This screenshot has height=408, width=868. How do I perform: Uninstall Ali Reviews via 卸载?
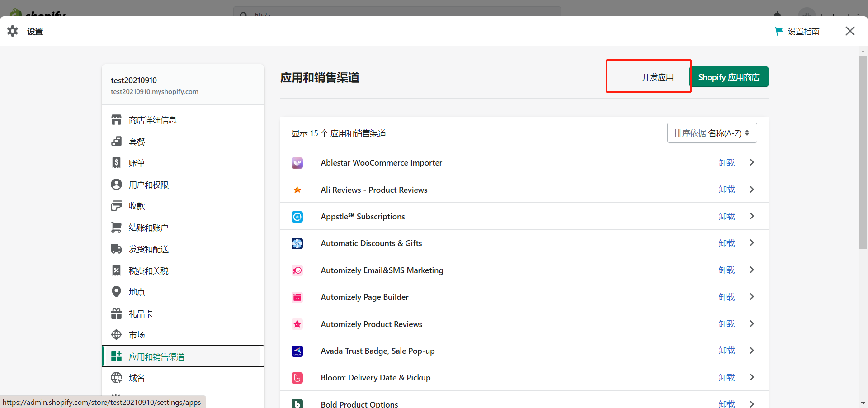pyautogui.click(x=727, y=189)
